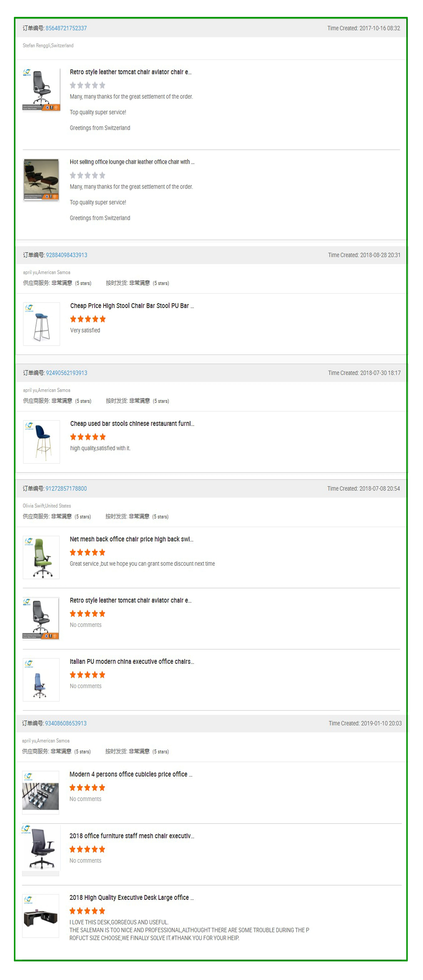Viewport: 423px width, 980px height.
Task: Open order number 93408608653913
Action: pos(65,723)
